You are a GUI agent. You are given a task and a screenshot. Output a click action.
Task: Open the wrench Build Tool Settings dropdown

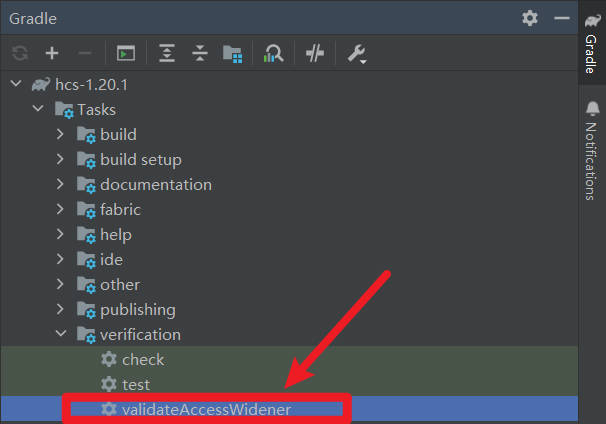(357, 54)
